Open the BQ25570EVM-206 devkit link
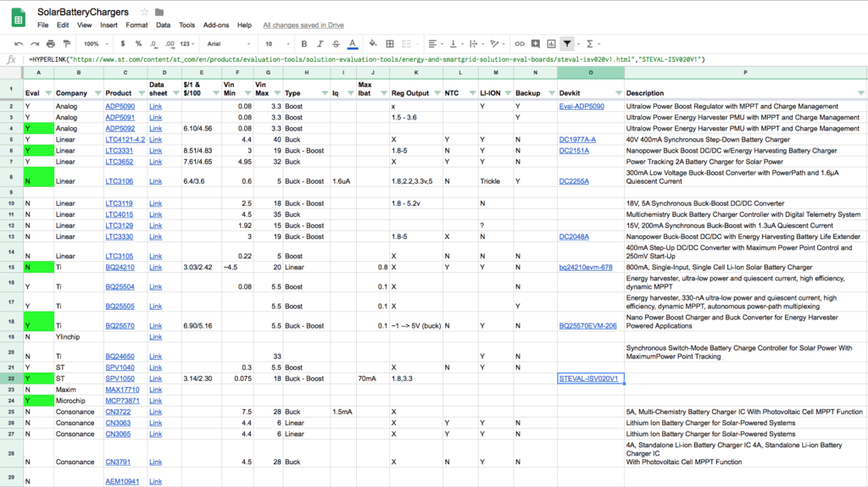This screenshot has width=868, height=487. pos(587,326)
